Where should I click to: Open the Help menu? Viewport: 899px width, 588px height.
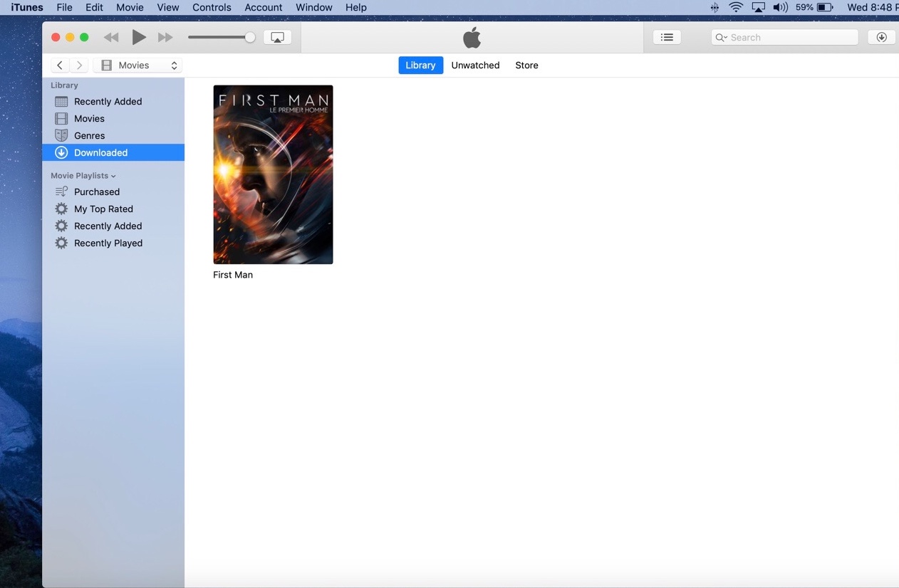pyautogui.click(x=356, y=7)
